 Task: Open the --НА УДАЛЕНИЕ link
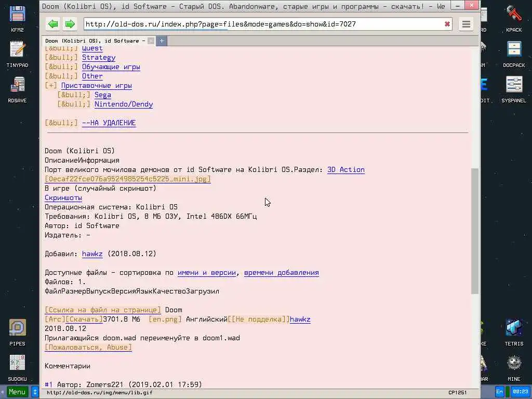(x=109, y=123)
